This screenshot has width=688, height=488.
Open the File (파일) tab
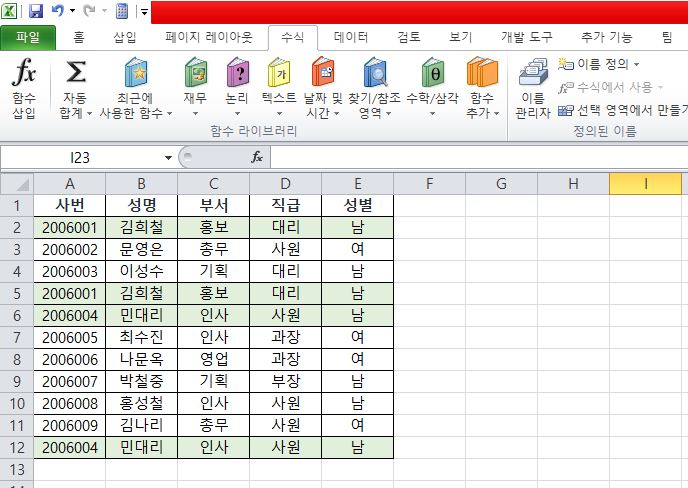tap(28, 37)
